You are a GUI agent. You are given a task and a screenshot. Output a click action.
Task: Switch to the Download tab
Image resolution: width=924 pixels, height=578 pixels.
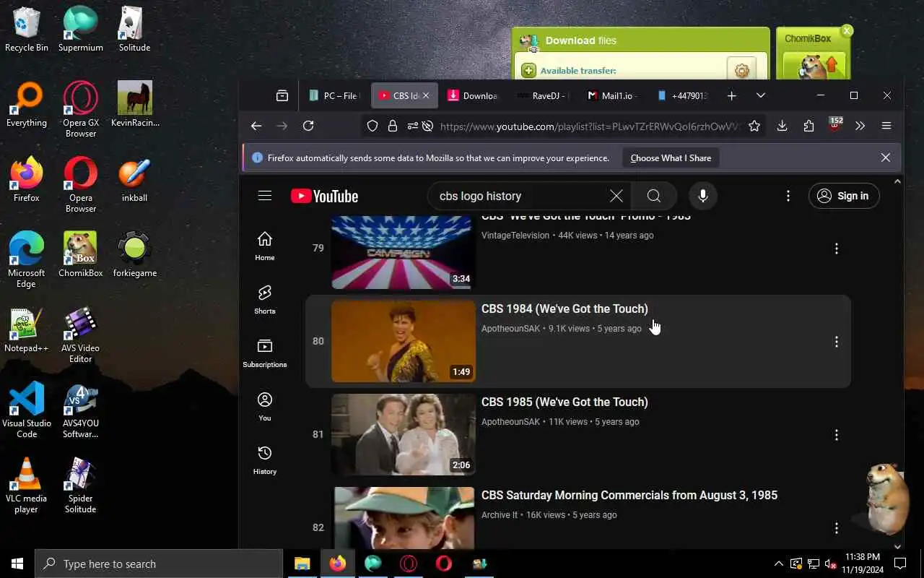pyautogui.click(x=474, y=95)
